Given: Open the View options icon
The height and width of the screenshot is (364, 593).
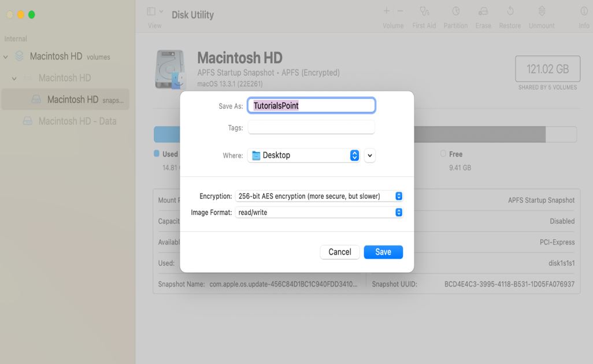Looking at the screenshot, I should point(152,10).
